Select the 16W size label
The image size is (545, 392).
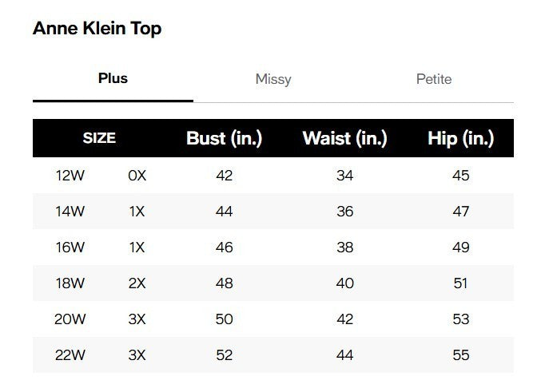(x=70, y=247)
